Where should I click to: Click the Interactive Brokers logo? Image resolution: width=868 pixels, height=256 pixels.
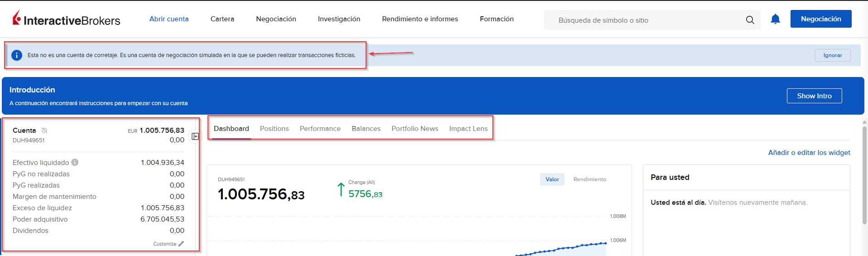pos(66,19)
